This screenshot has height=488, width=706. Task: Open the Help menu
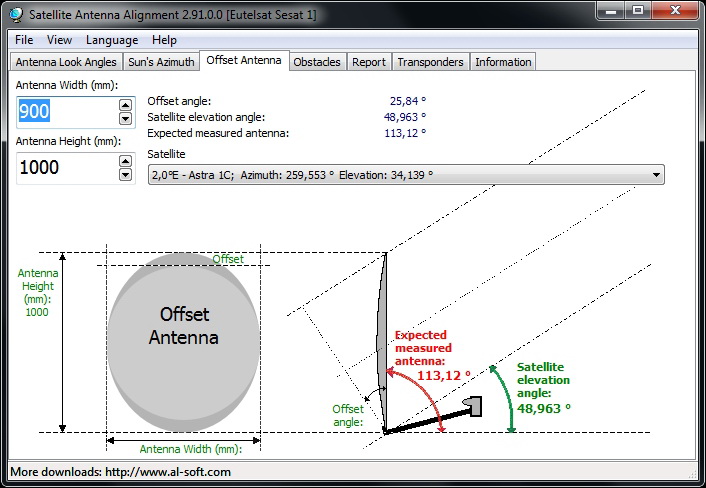pos(164,40)
